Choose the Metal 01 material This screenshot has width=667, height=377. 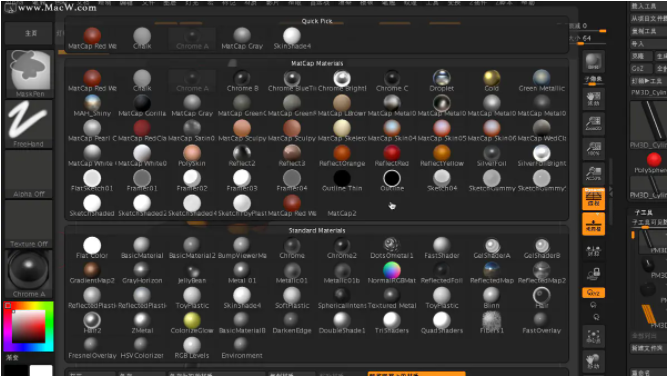coord(242,273)
